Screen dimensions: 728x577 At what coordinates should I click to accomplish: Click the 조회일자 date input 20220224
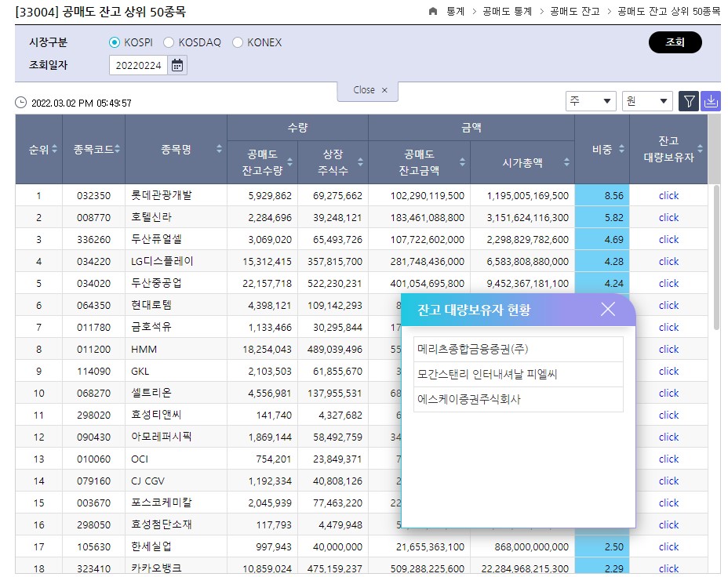[138, 65]
